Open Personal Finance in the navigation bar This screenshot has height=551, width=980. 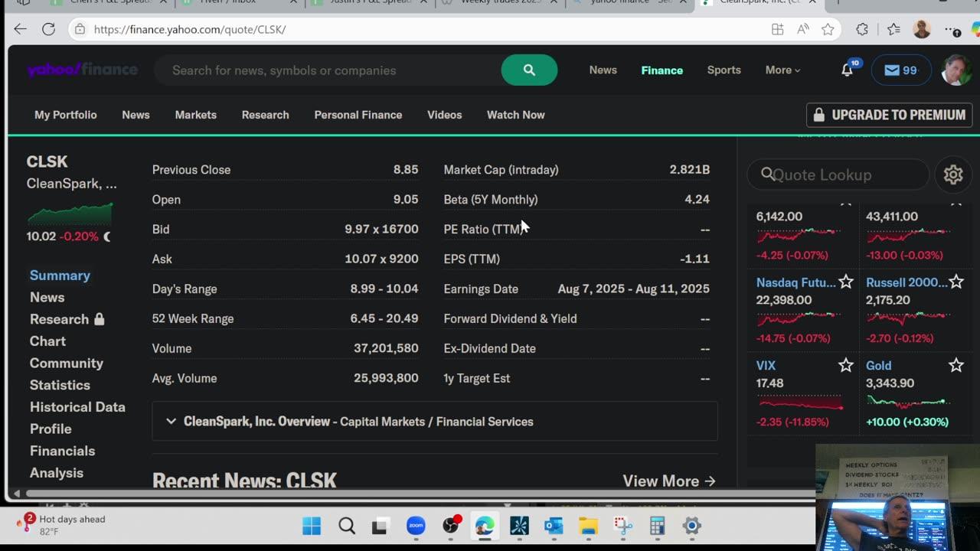click(358, 115)
